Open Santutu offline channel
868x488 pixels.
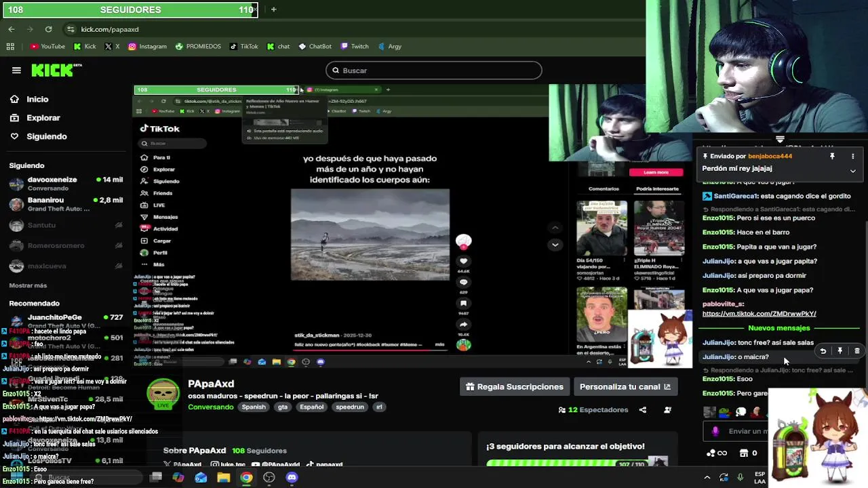pos(66,225)
